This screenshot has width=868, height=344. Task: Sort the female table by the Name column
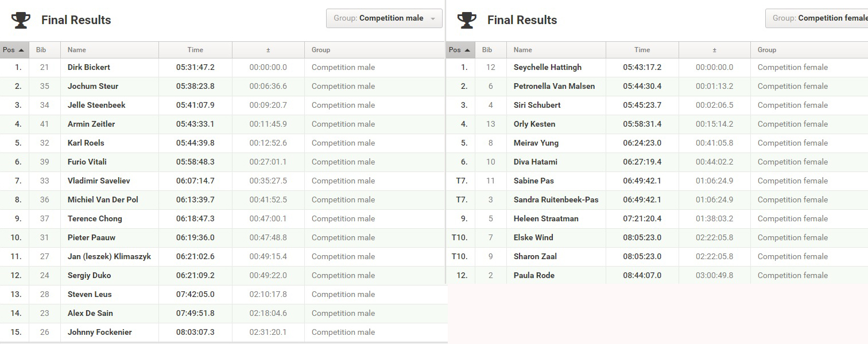(x=556, y=50)
